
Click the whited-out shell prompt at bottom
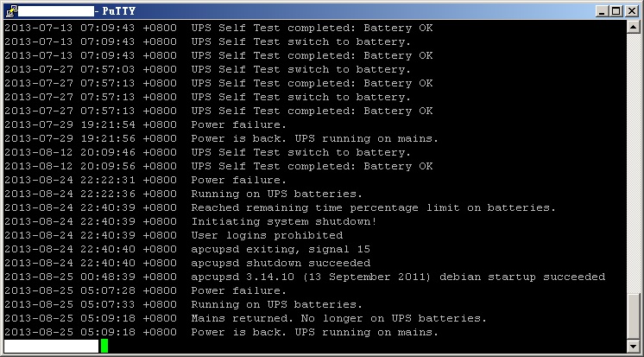pos(50,346)
